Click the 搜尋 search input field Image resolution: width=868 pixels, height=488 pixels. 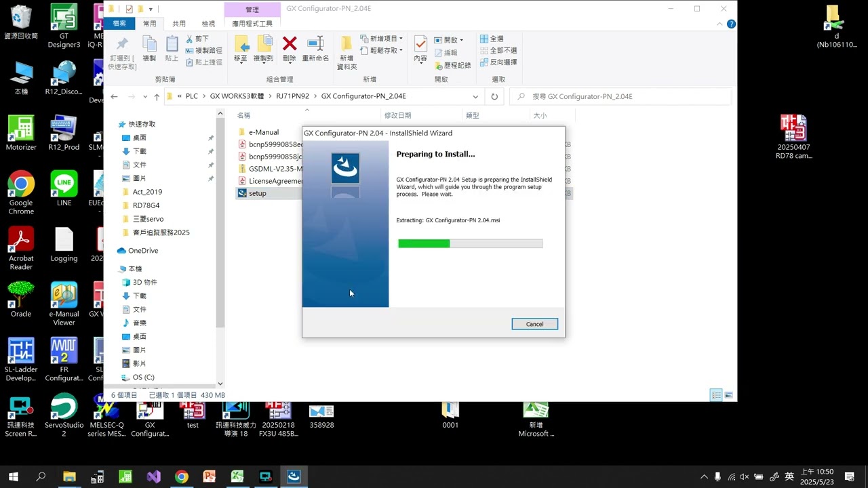pos(620,97)
